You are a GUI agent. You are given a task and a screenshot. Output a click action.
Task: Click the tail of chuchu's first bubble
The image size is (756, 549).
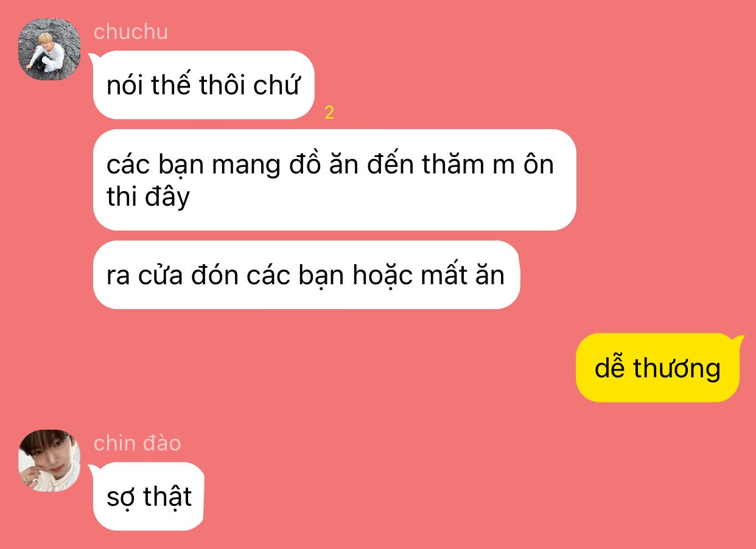pyautogui.click(x=93, y=57)
